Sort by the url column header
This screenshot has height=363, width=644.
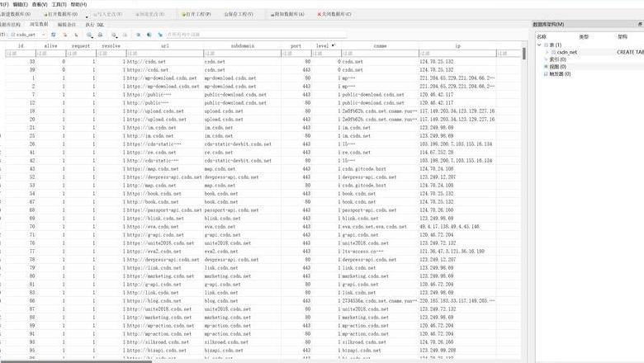coord(164,46)
